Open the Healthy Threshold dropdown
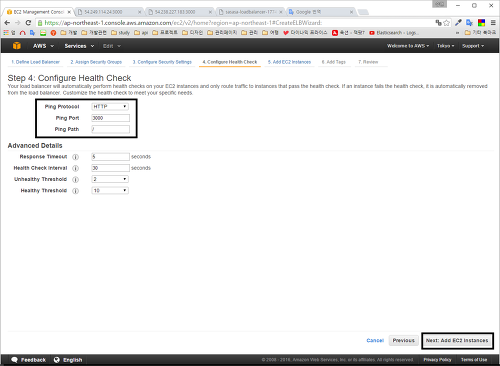 pyautogui.click(x=110, y=190)
